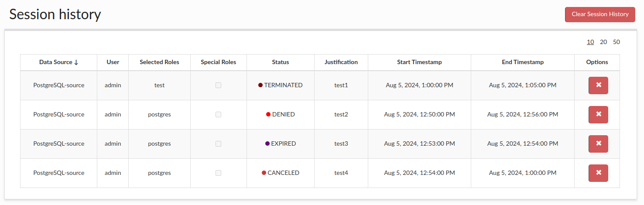Remove the DENIED session via X button
The width and height of the screenshot is (644, 205).
598,115
